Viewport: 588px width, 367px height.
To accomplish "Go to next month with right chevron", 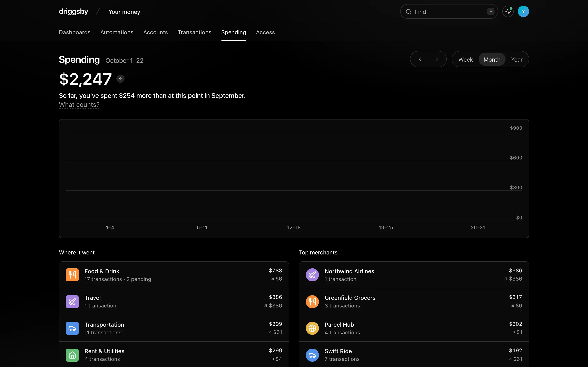I will pos(437,59).
